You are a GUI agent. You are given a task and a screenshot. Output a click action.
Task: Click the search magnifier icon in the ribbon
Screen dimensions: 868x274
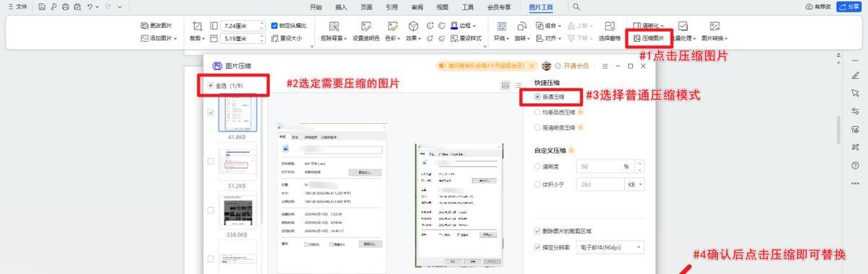point(576,6)
